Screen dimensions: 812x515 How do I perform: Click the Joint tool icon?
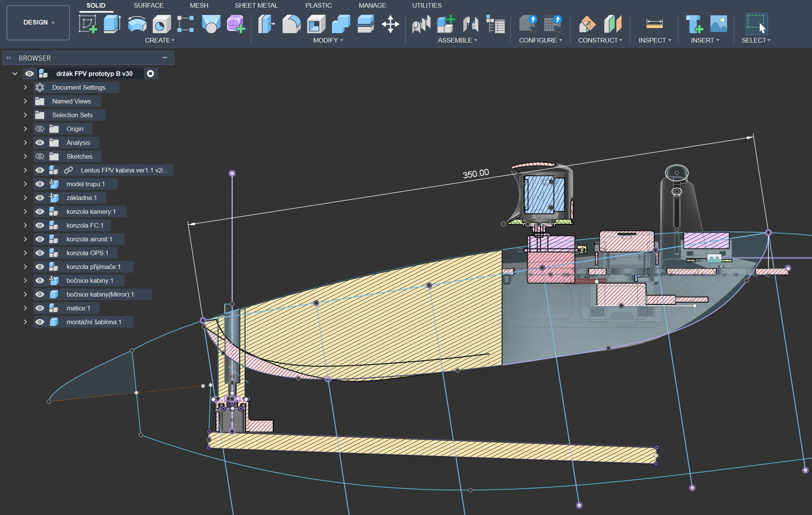[421, 24]
